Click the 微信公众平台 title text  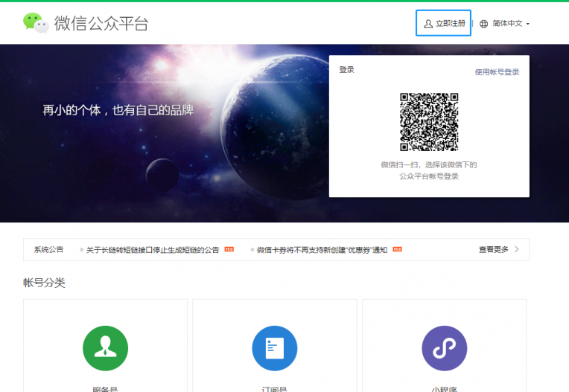click(x=101, y=23)
